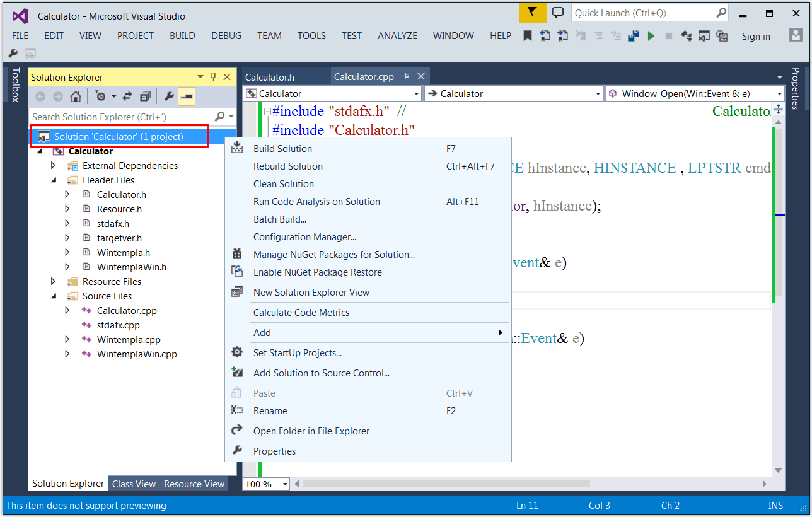Select targetver.h header file
The image size is (812, 517).
119,238
